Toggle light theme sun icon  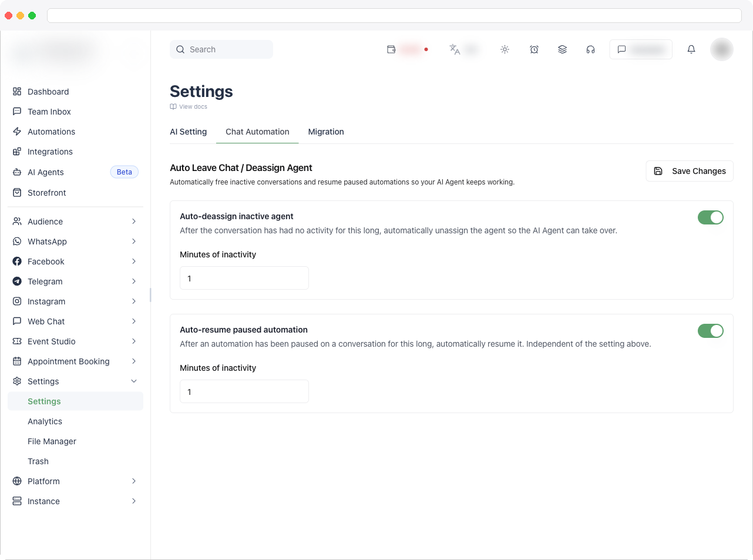505,49
